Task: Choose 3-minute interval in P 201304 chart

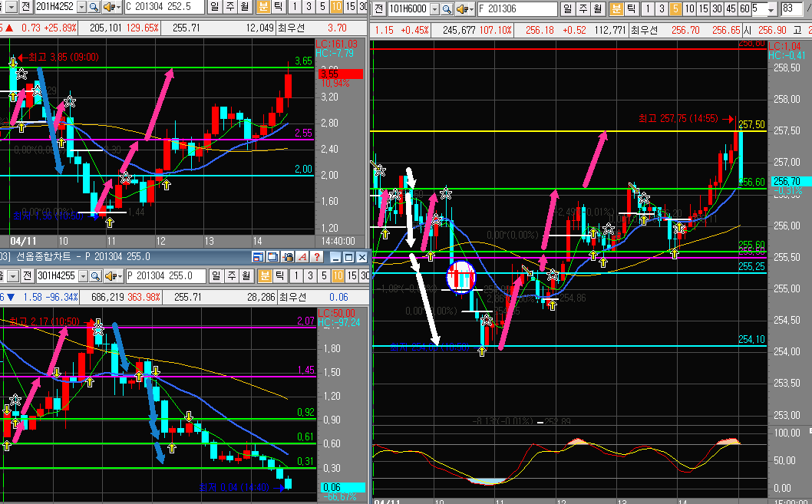Action: click(310, 276)
